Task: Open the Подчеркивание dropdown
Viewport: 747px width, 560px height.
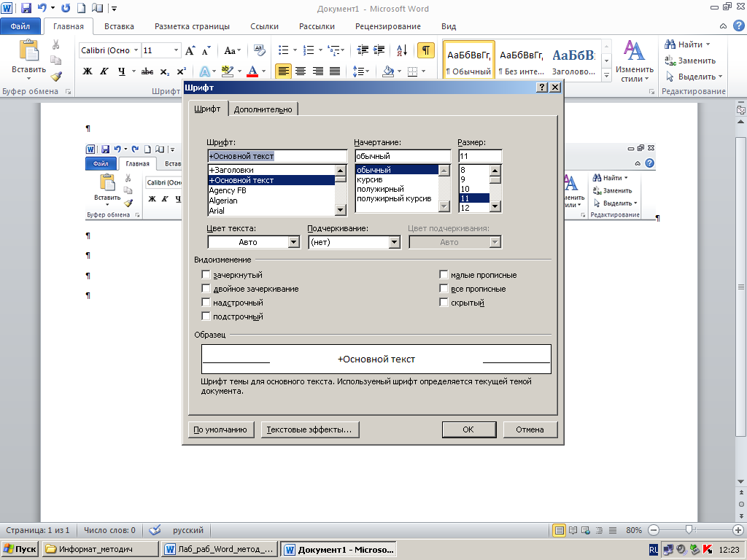Action: point(394,242)
